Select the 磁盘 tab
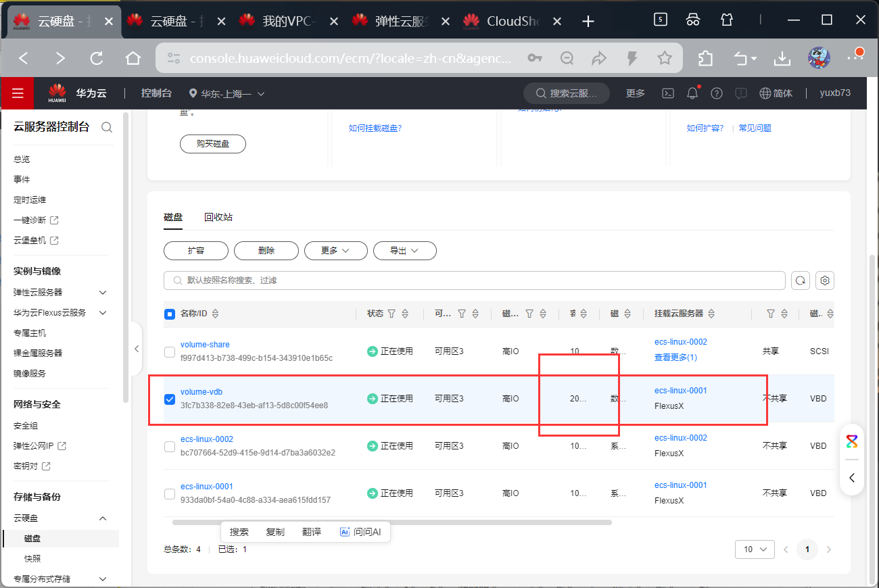 click(173, 217)
